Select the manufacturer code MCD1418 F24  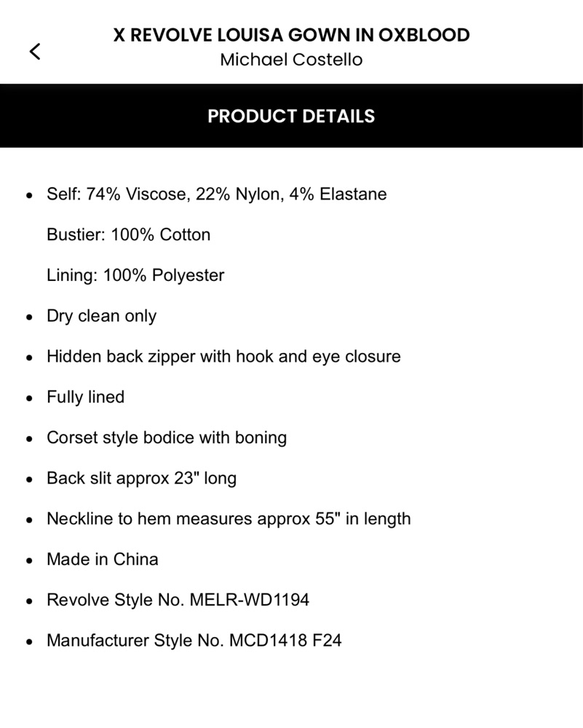click(x=285, y=641)
